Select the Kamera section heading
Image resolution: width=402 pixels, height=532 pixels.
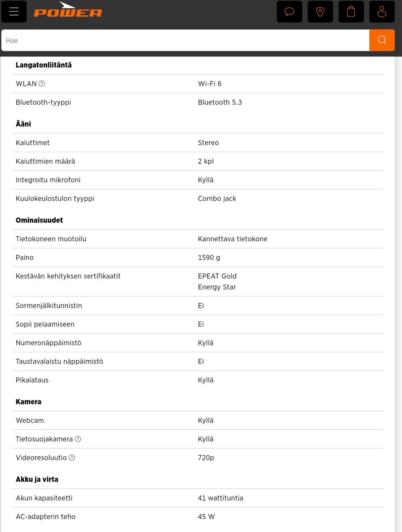point(28,402)
